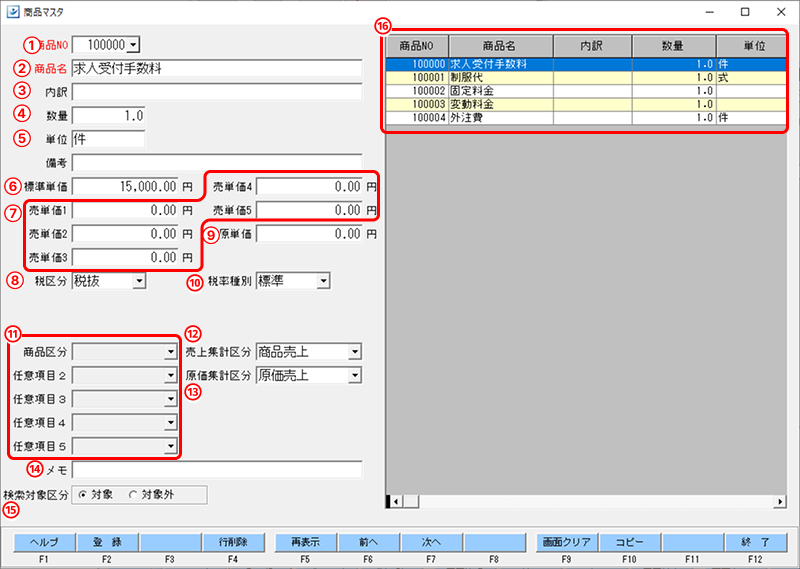Viewport: 800px width, 569px height.
Task: Click the 標準単価 input field
Action: [125, 186]
